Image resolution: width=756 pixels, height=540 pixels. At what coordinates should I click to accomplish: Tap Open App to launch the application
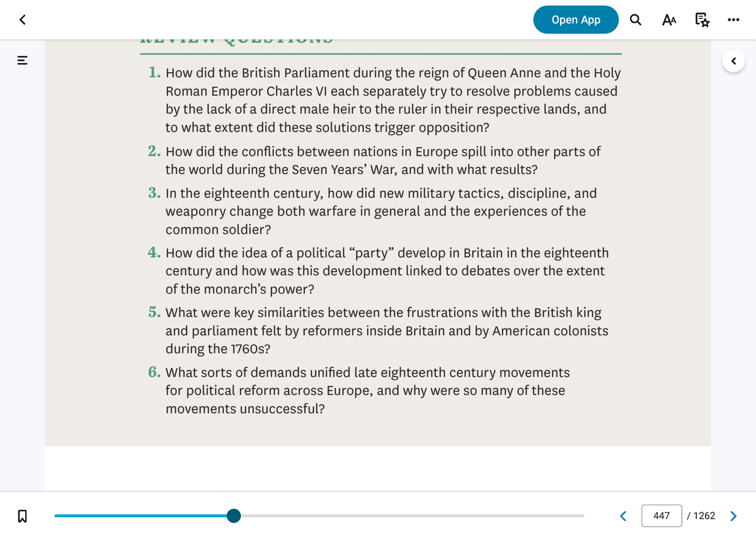point(575,20)
